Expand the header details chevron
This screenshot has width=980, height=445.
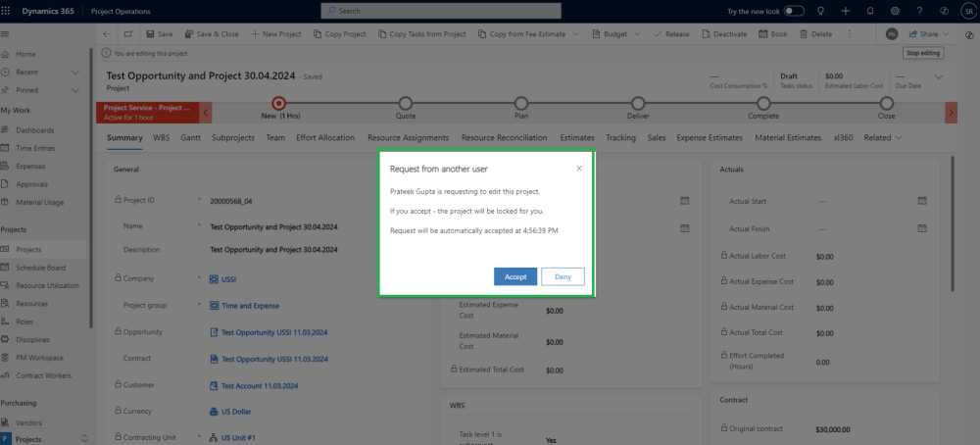(x=939, y=76)
